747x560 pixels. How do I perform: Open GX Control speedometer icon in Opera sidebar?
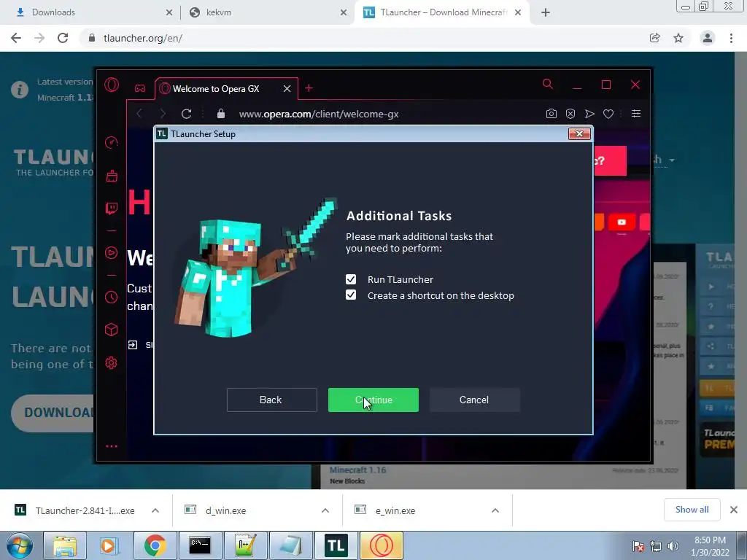tap(111, 142)
